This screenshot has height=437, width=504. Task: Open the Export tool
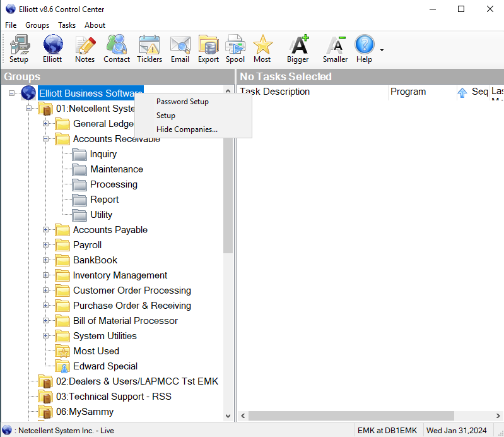point(208,49)
